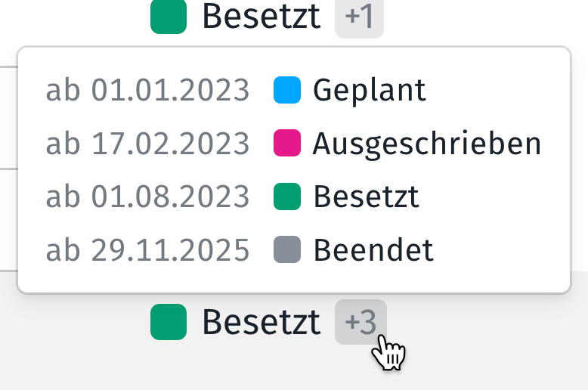Click the green square above the popup
The width and height of the screenshot is (588, 390).
169,17
